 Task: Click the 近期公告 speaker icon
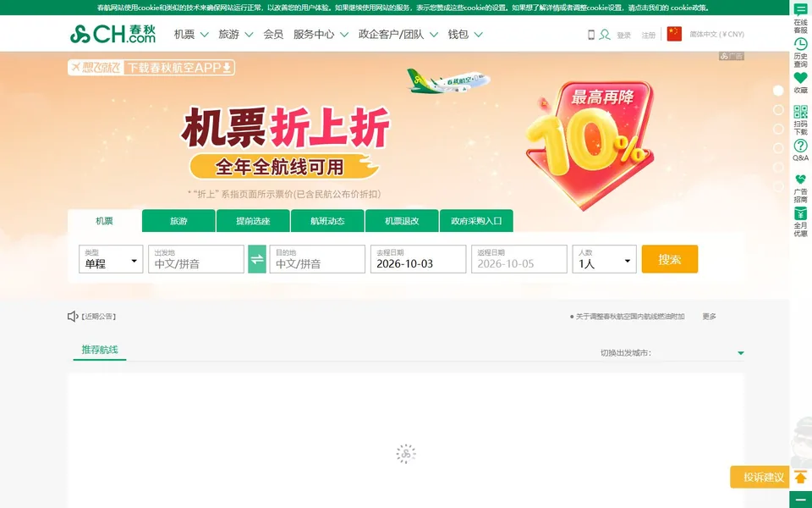point(73,316)
